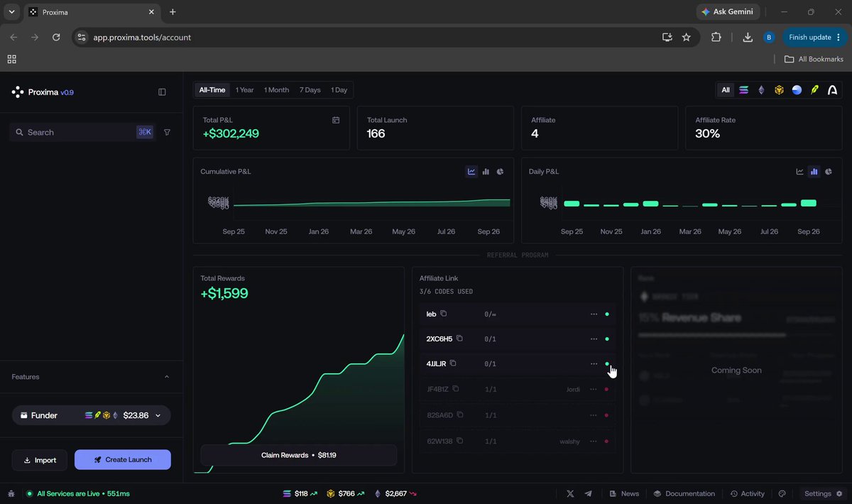Show line chart for Daily P&L
Screen dimensions: 852x504
[800, 172]
